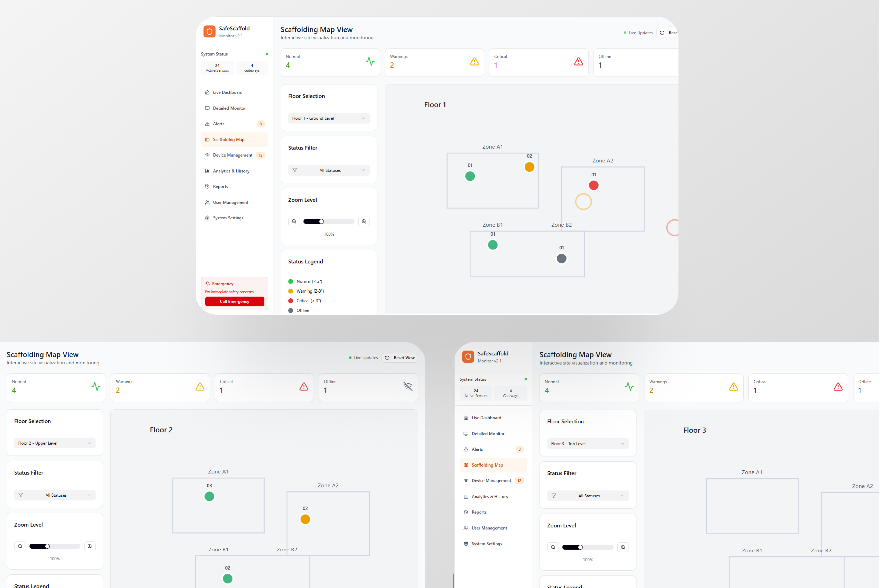Image resolution: width=880 pixels, height=588 pixels.
Task: Click Critical alert triangle icon in Floor 2 window
Action: 304,387
